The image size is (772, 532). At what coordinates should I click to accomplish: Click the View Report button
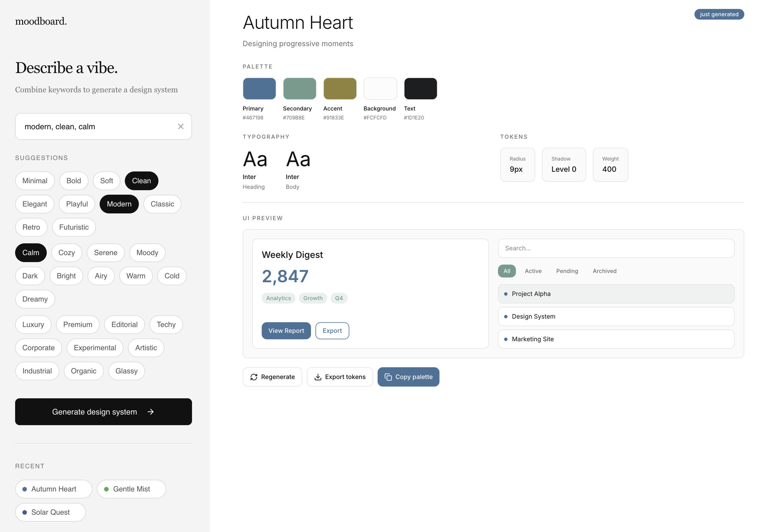coord(286,331)
